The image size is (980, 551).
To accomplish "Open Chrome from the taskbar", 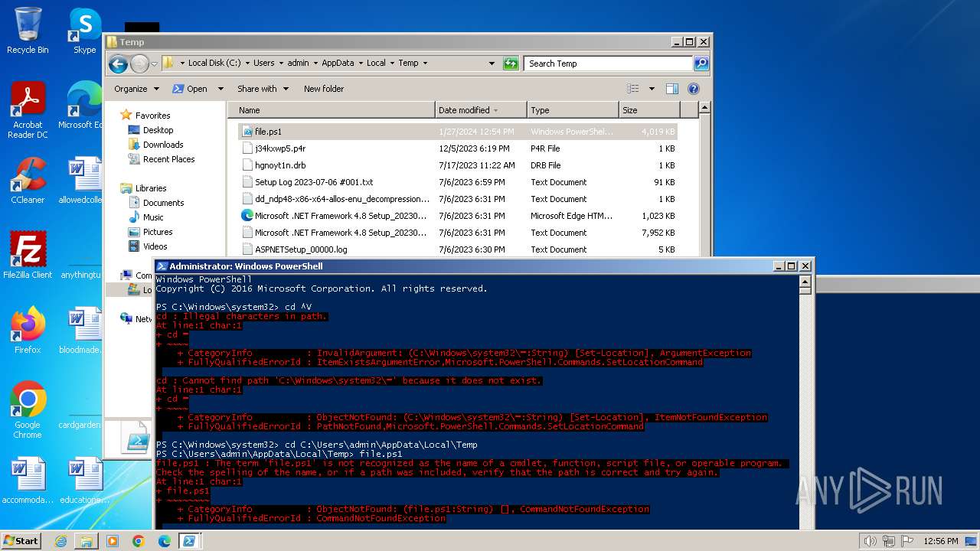I will click(x=139, y=541).
